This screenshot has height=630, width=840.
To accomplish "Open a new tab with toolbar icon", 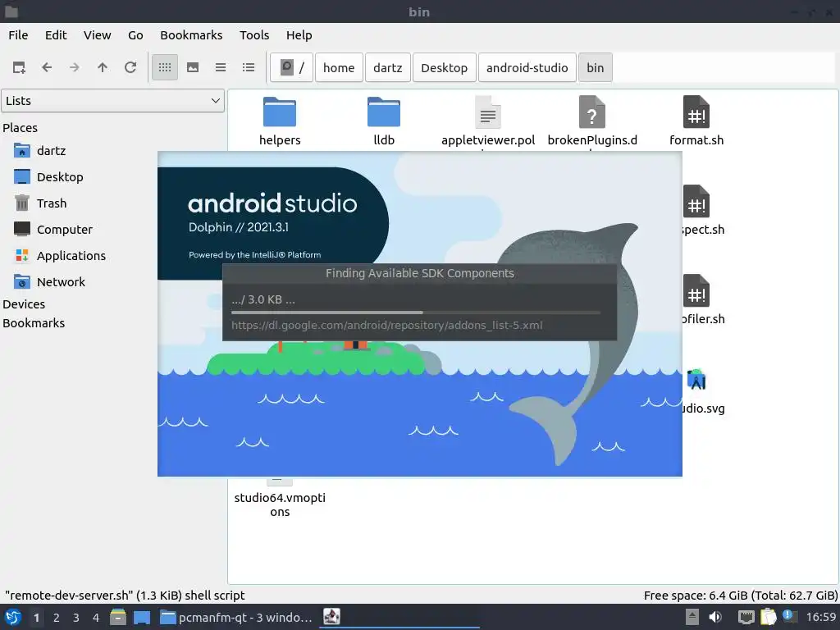I will pos(19,67).
